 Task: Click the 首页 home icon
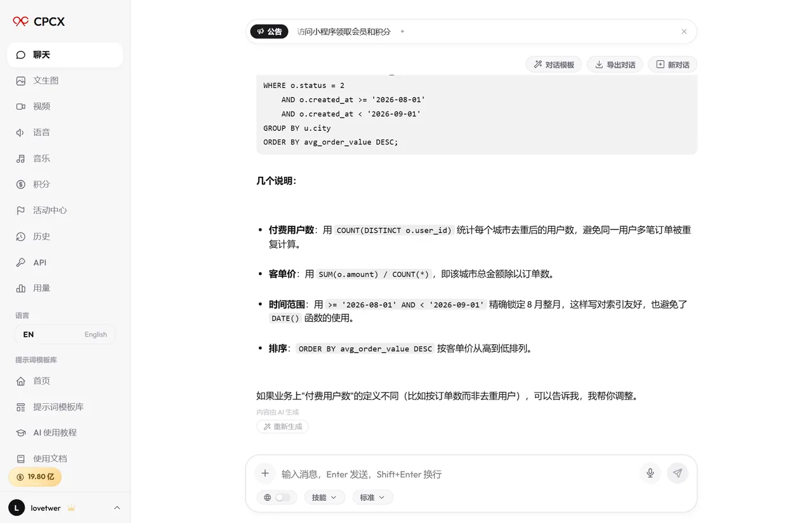tap(21, 381)
